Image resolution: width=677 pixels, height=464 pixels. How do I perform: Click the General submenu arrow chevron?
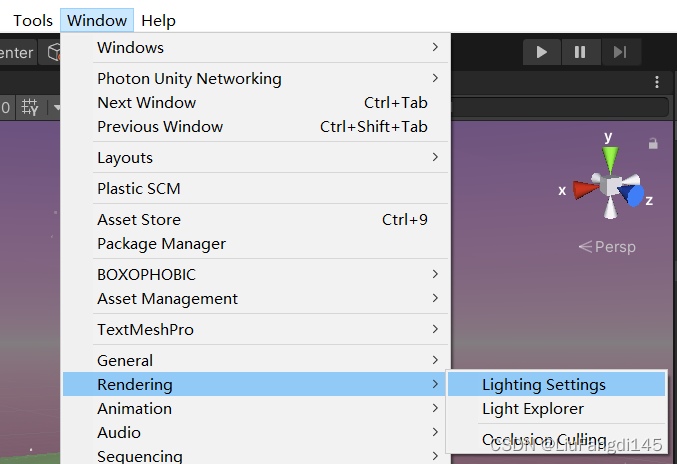(x=435, y=360)
